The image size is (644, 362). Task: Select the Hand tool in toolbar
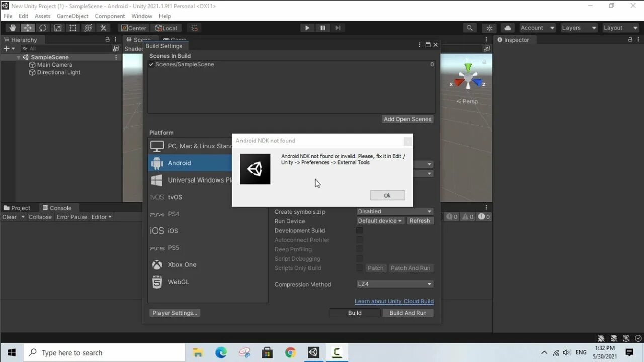pyautogui.click(x=13, y=28)
